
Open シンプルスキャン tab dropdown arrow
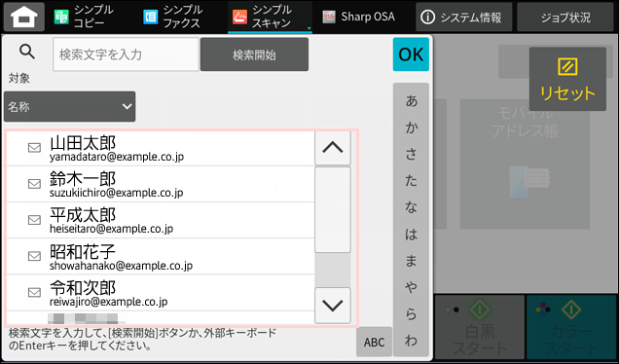pyautogui.click(x=309, y=29)
